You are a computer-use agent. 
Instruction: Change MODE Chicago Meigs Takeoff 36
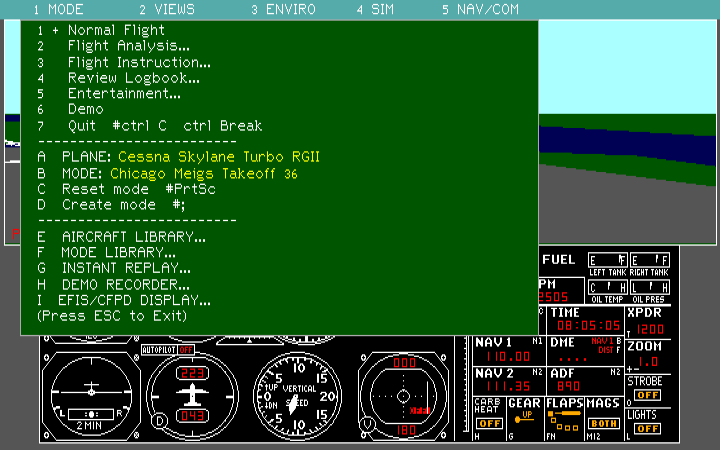167,174
